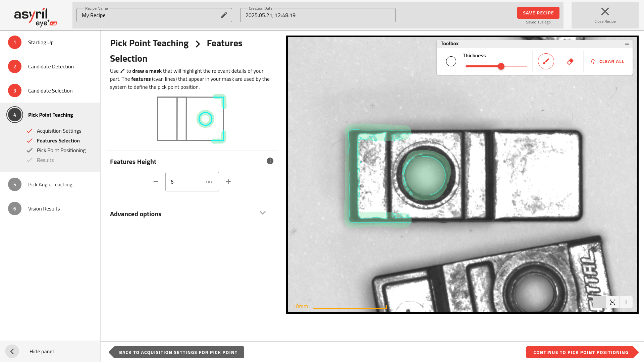Click the brush thickness preview circle

coord(451,61)
